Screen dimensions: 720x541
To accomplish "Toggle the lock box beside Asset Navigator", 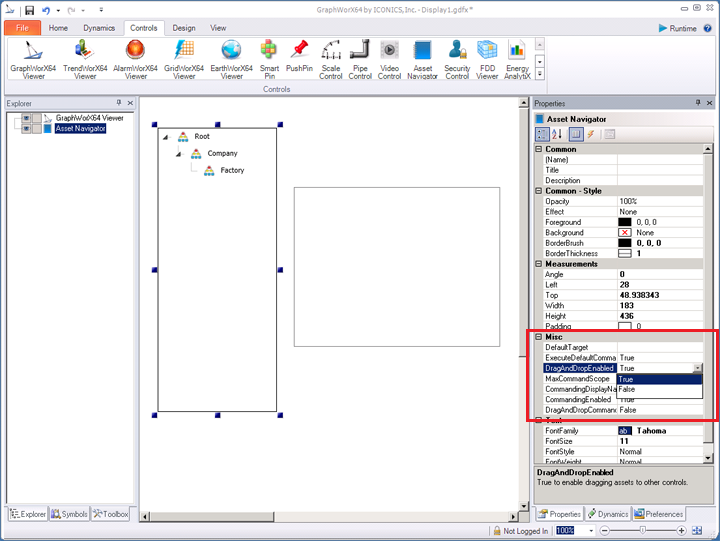I will [x=37, y=129].
